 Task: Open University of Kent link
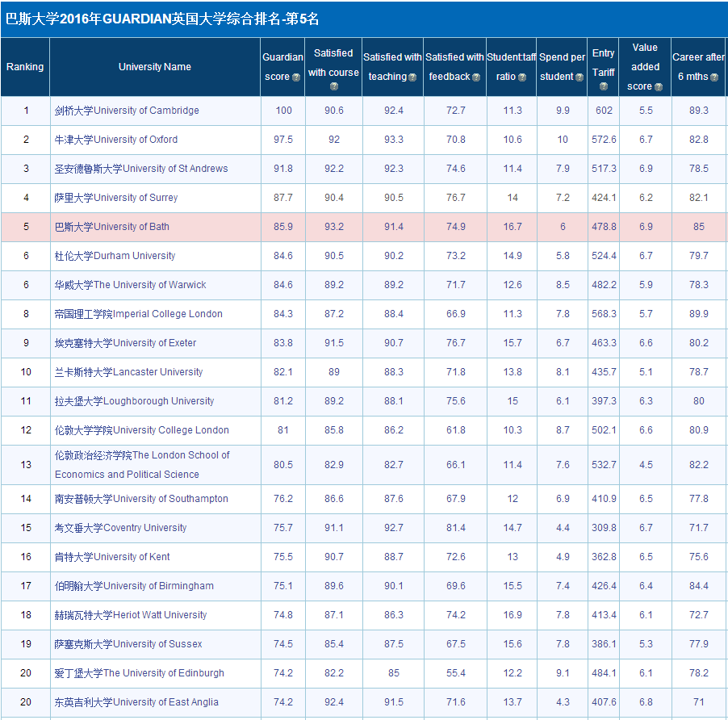[112, 557]
